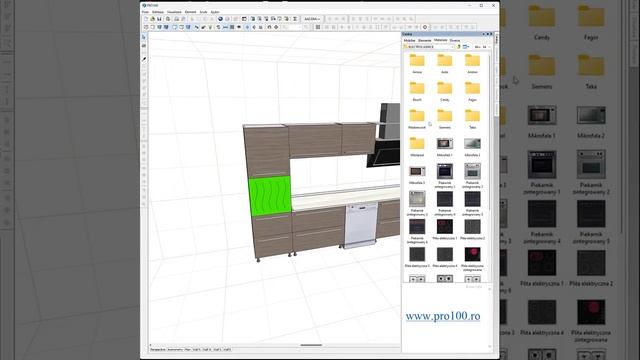
Task: Open the Bosch folder in catalog
Action: coord(417,92)
